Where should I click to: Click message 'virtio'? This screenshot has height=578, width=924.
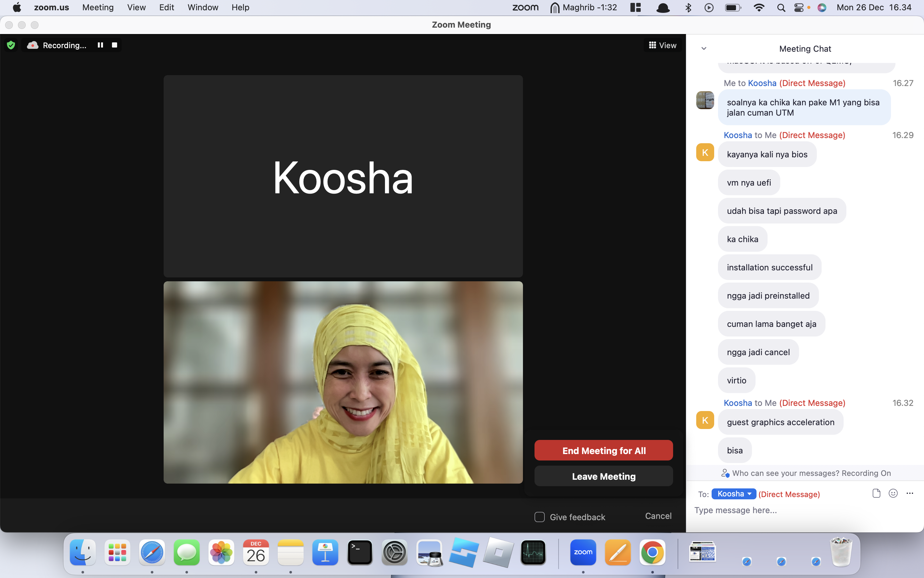point(737,381)
